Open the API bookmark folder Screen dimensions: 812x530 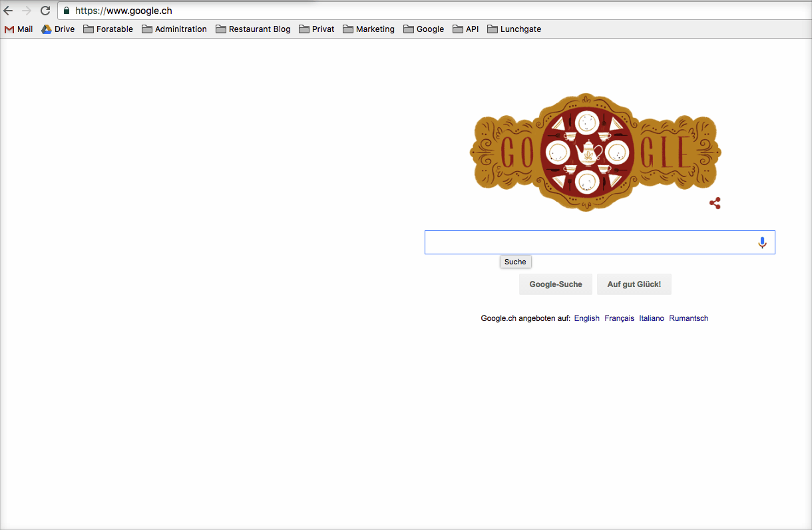coord(466,29)
